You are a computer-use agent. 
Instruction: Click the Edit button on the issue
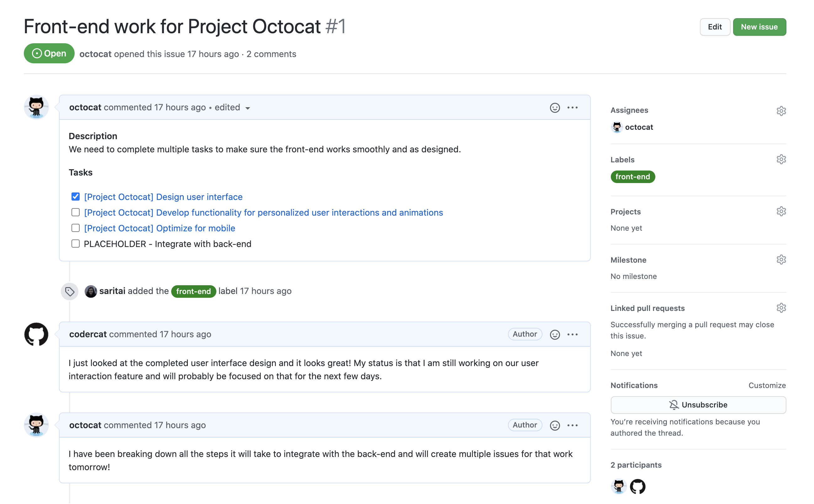(x=714, y=26)
